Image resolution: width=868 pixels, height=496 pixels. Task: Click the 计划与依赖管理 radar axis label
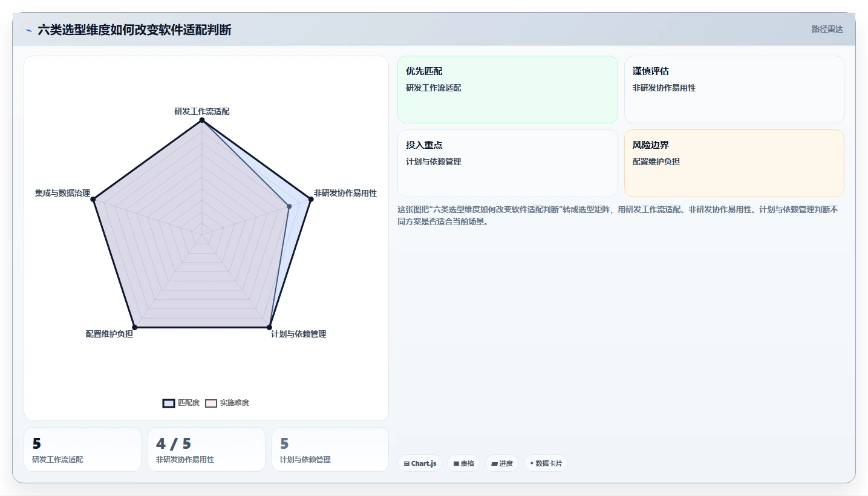coord(299,334)
